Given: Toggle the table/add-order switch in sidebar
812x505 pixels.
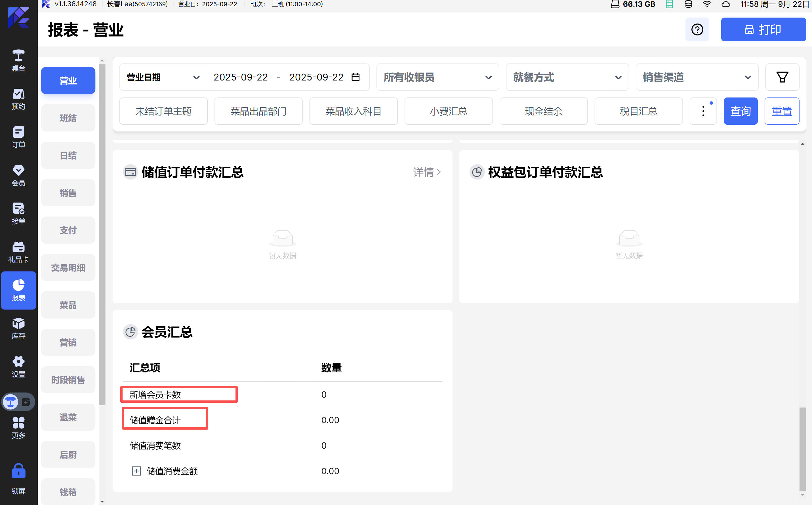Looking at the screenshot, I should 18,402.
